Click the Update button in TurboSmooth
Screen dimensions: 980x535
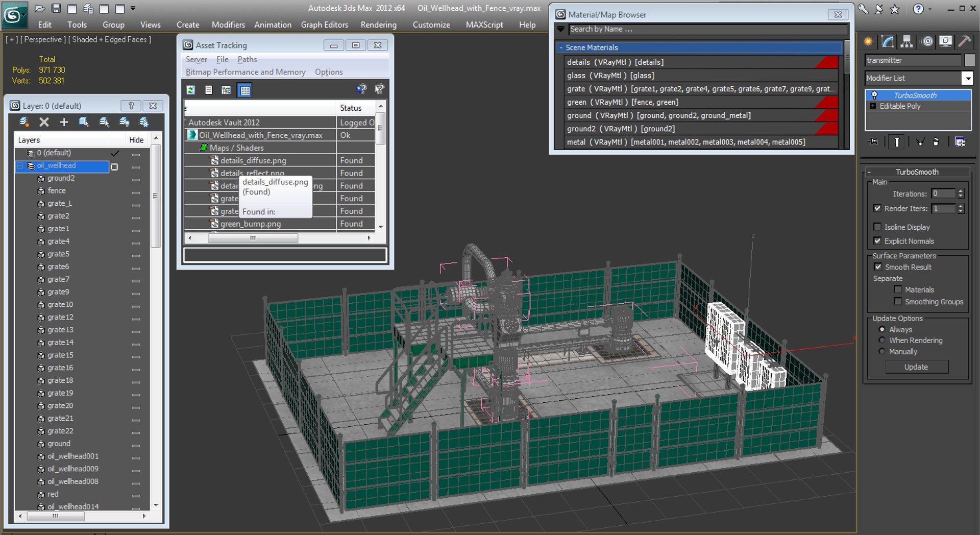pos(916,367)
